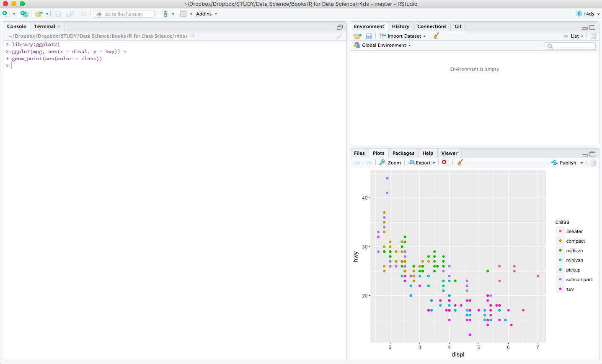Open the Publish dropdown arrow

click(581, 163)
